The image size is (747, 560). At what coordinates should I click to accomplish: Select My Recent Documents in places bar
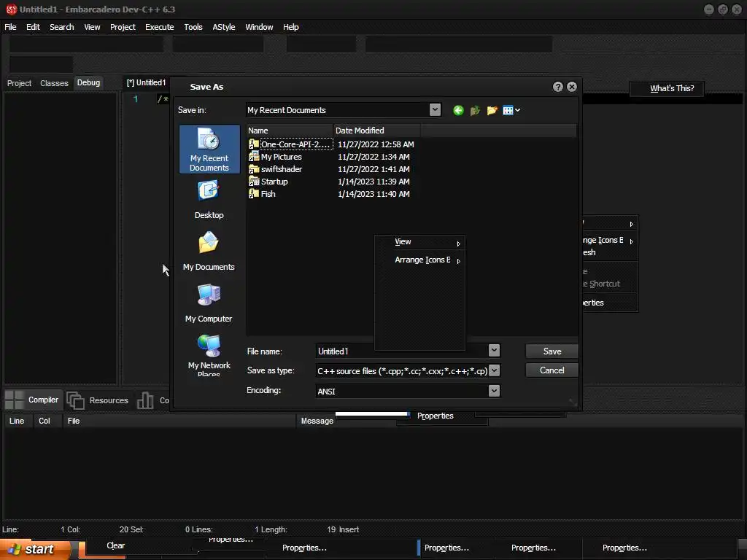coord(209,149)
